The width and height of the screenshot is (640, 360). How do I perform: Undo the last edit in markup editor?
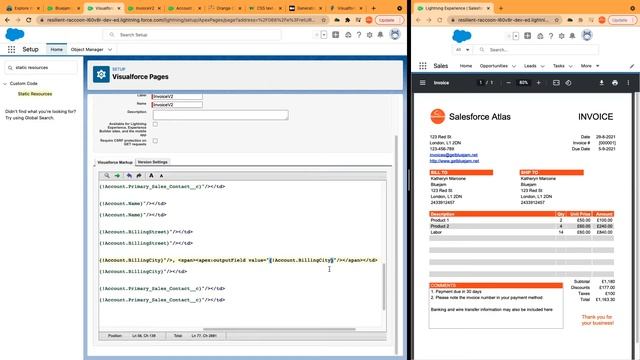click(x=129, y=176)
